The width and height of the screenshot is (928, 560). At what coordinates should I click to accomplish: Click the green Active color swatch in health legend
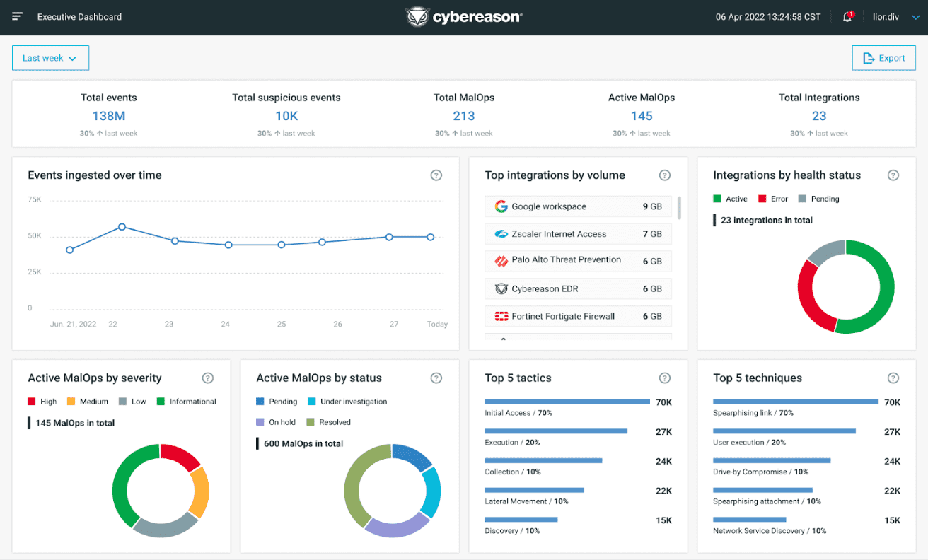click(x=716, y=199)
